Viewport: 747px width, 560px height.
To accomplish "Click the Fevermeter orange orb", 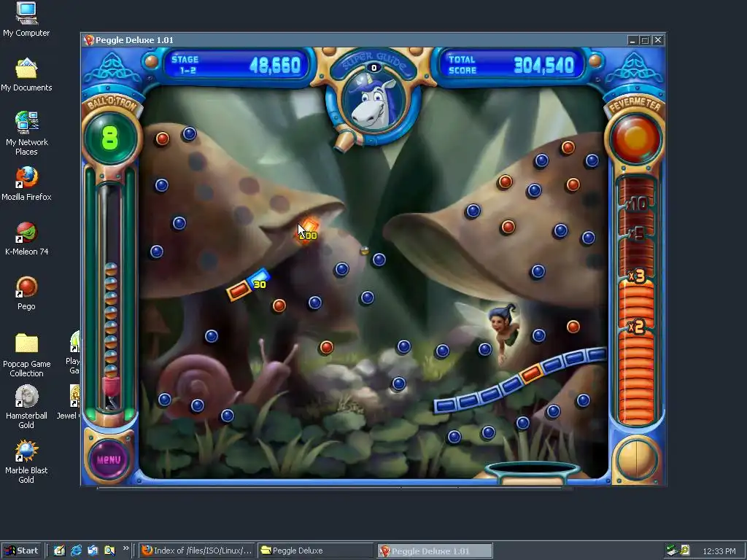I will 635,138.
